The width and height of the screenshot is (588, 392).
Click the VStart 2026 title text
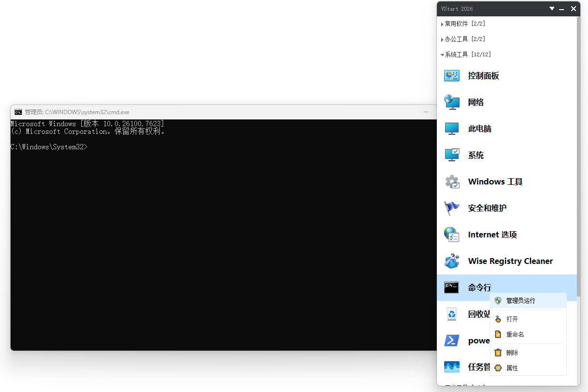(x=457, y=9)
